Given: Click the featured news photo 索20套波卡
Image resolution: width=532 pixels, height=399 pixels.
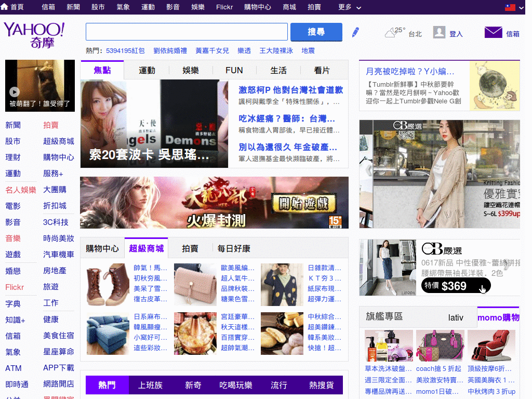Looking at the screenshot, I should pyautogui.click(x=154, y=124).
